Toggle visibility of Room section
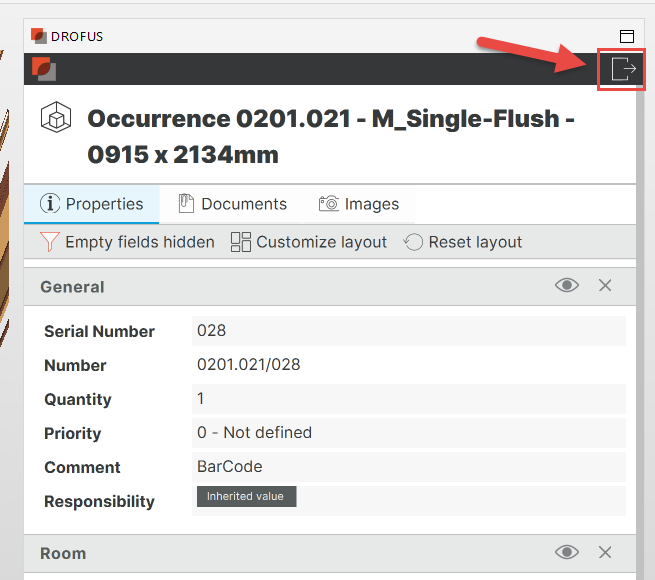 (567, 553)
